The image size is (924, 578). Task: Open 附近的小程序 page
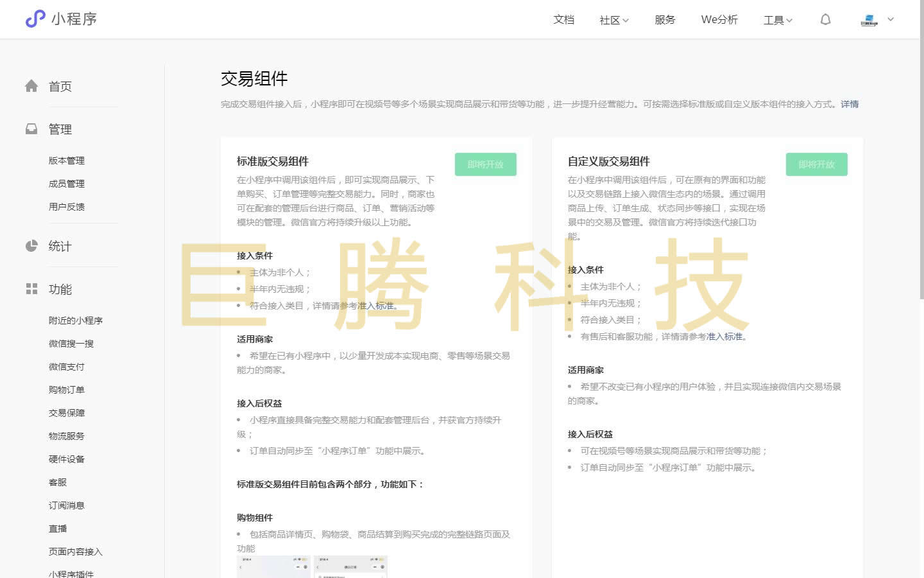[x=76, y=320]
